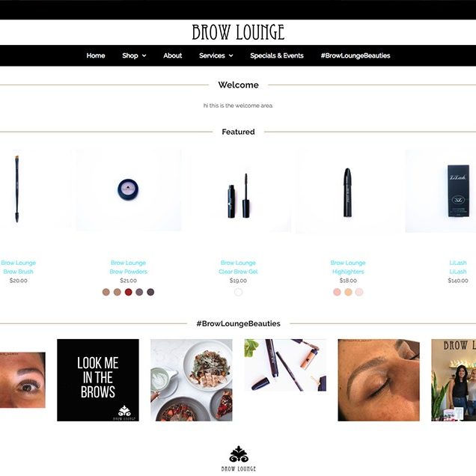Open the About page

(172, 55)
